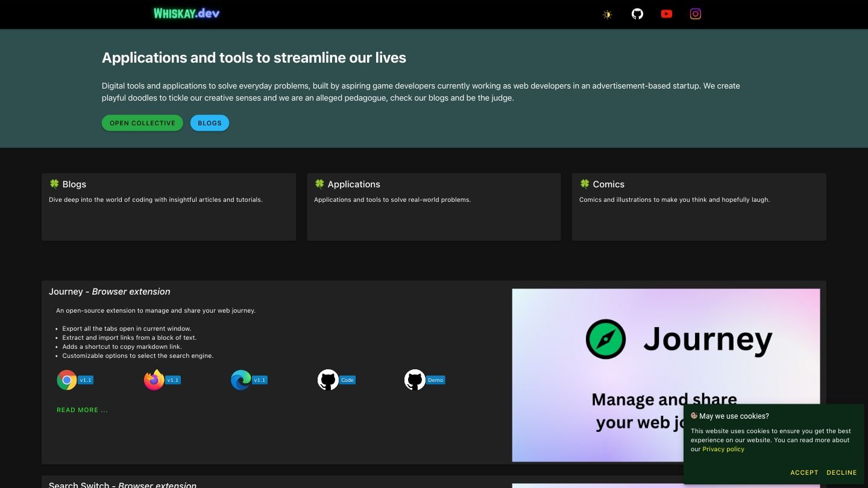Open the Comics category card

tap(699, 207)
